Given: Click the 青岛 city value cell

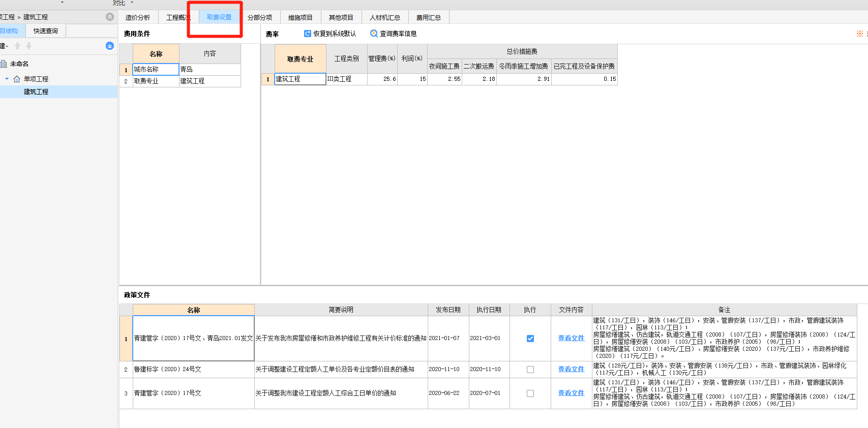Looking at the screenshot, I should (x=209, y=69).
